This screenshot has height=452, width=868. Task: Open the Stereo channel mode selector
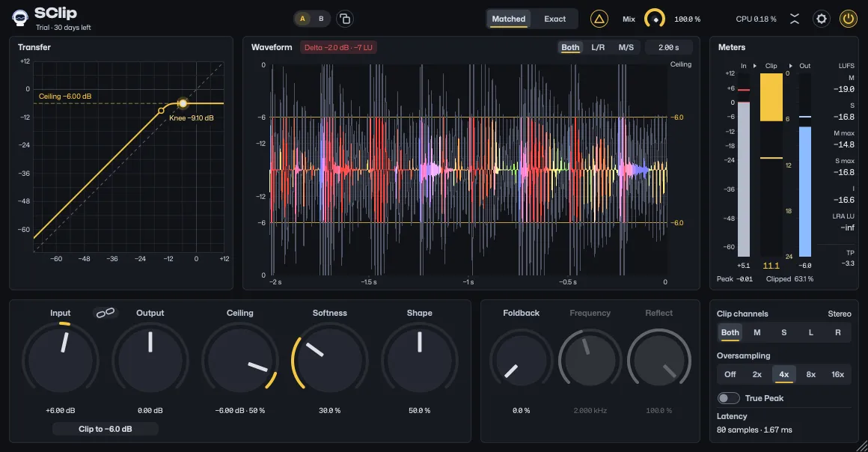click(x=840, y=314)
